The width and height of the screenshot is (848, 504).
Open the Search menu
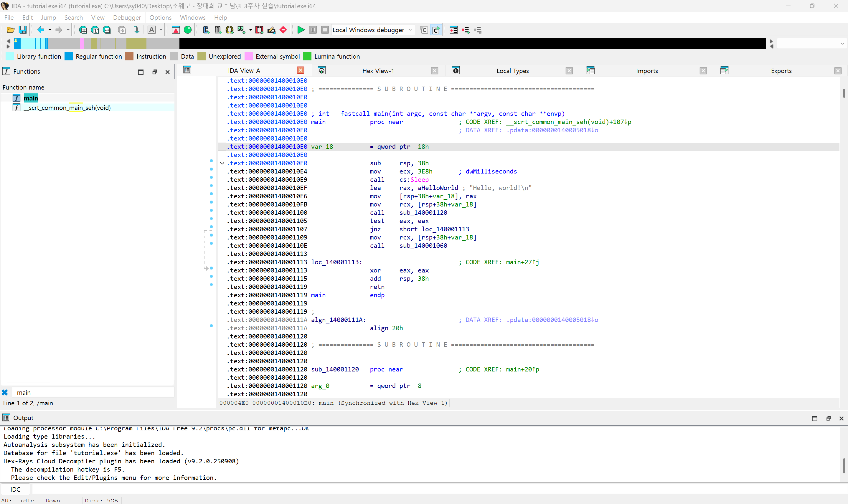[73, 17]
